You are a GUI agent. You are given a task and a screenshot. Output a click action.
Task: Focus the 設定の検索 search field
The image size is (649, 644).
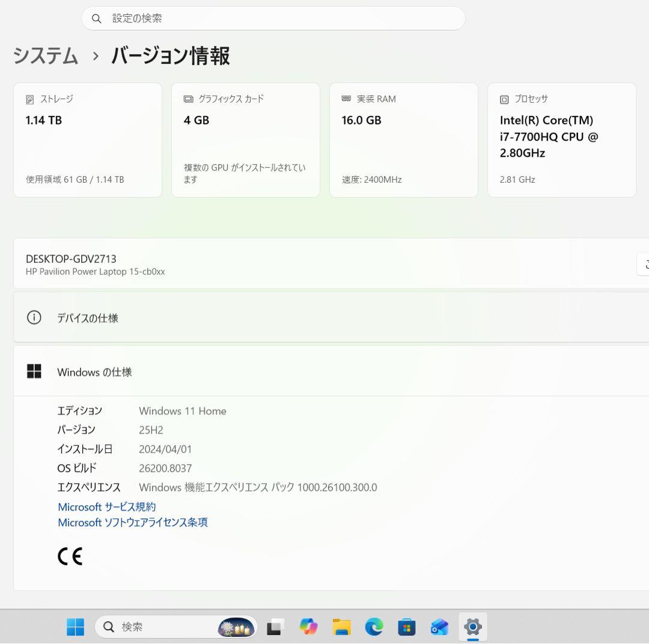pyautogui.click(x=273, y=18)
